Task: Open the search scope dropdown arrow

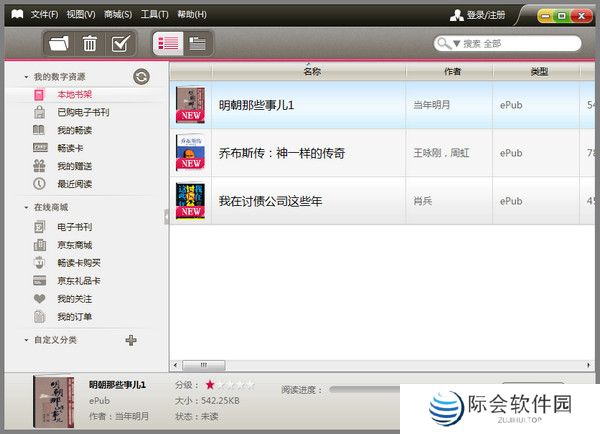Action: (455, 44)
